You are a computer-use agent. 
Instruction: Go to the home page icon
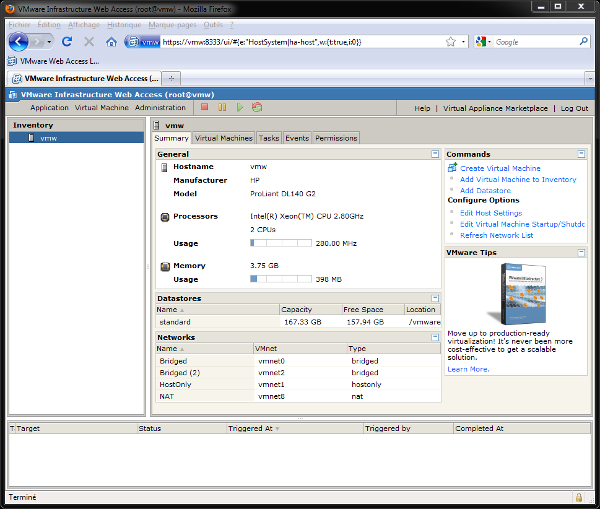pos(111,41)
